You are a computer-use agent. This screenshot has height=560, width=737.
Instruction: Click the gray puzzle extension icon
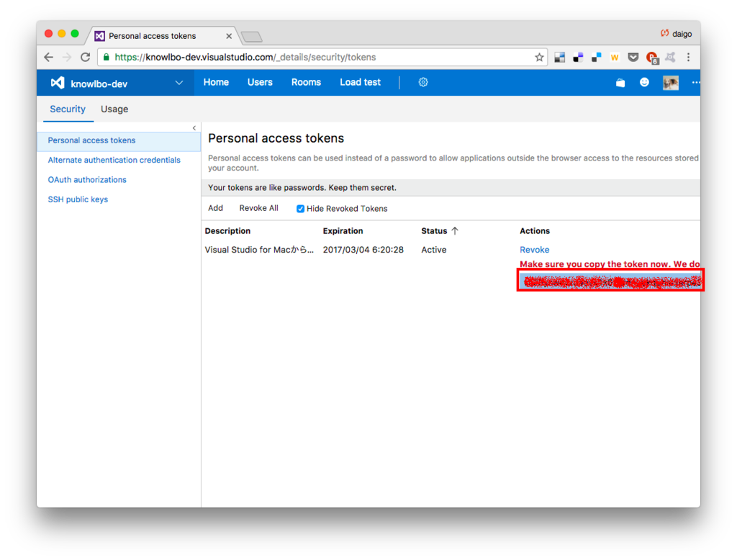(670, 58)
